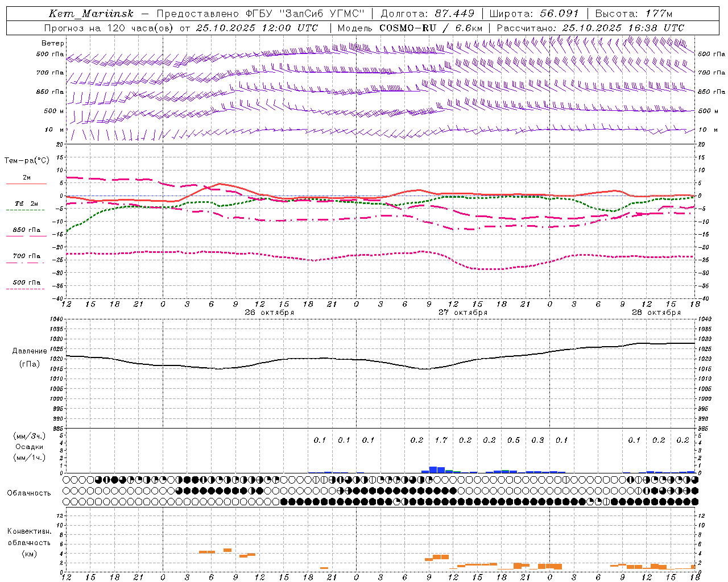Click the station name Kem_Mariinsk in the header
This screenshot has width=728, height=582.
coord(91,14)
